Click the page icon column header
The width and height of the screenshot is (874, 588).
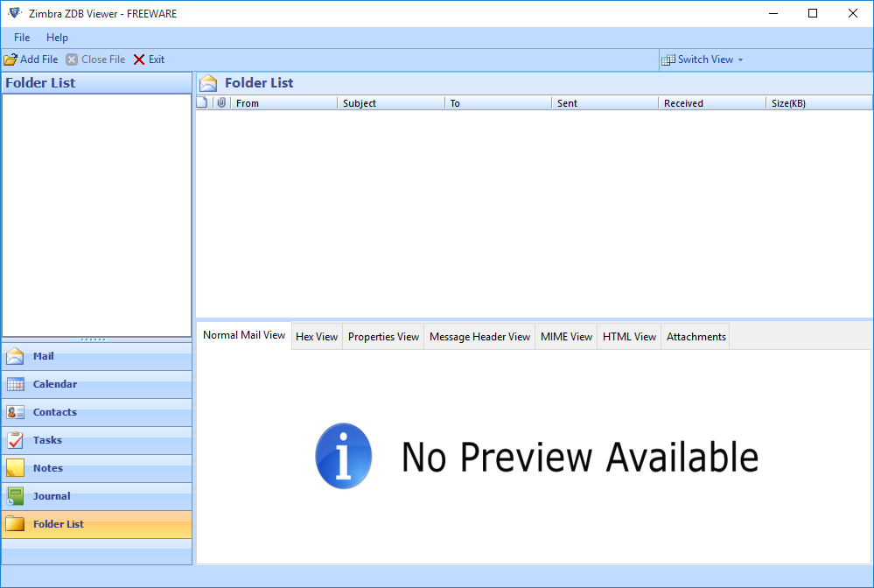coord(202,102)
